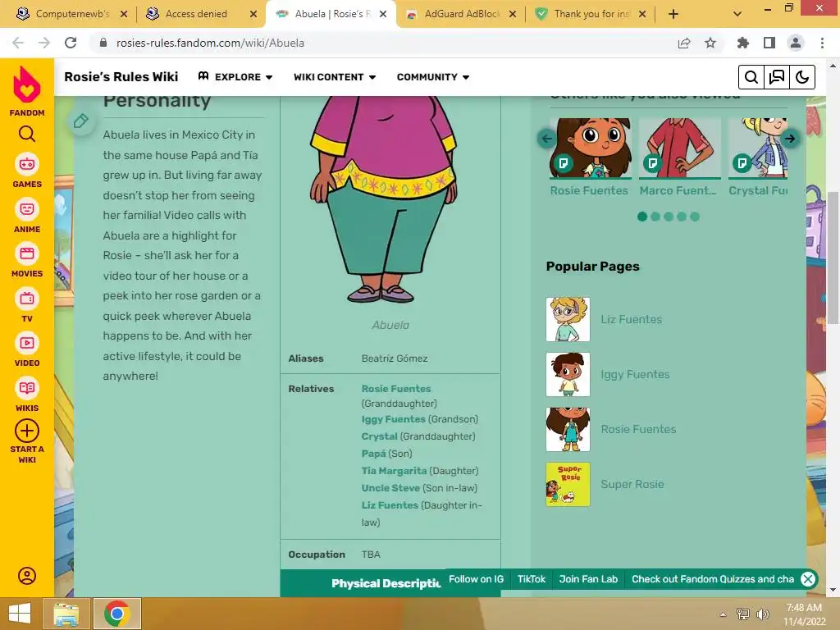This screenshot has height=630, width=840.
Task: Click the Start a Wiki plus icon
Action: coord(27,431)
